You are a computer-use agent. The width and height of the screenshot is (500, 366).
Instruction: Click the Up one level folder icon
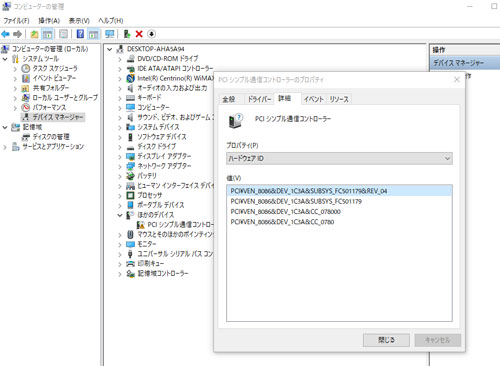34,34
